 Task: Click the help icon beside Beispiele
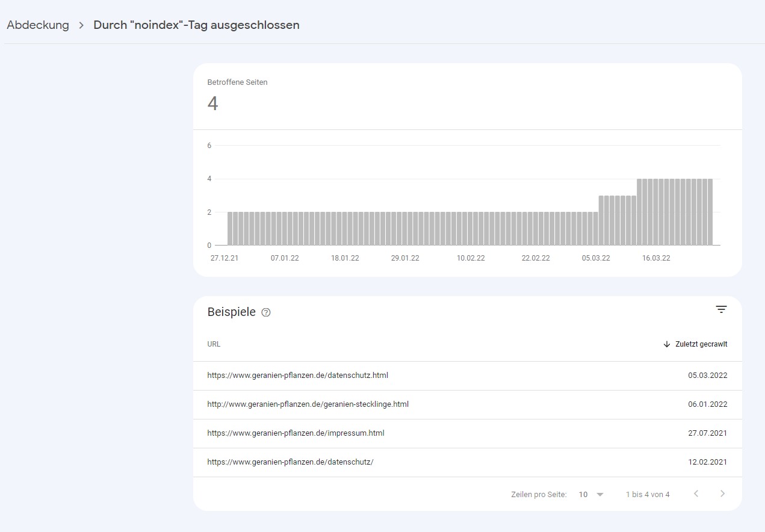coord(266,312)
